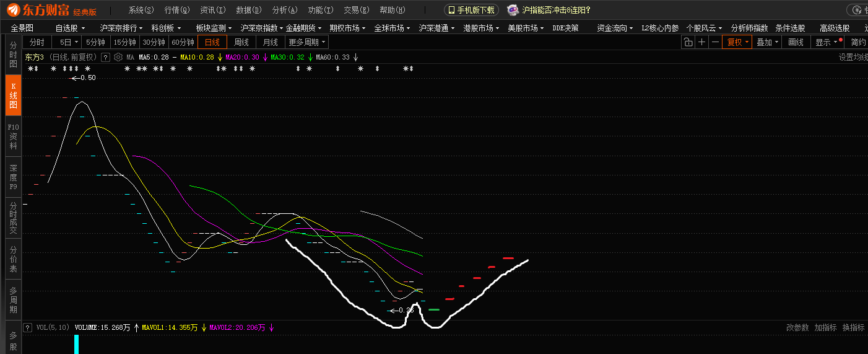Switch to 15分钟 period
Viewport: 868px width, 354px height.
pyautogui.click(x=124, y=42)
